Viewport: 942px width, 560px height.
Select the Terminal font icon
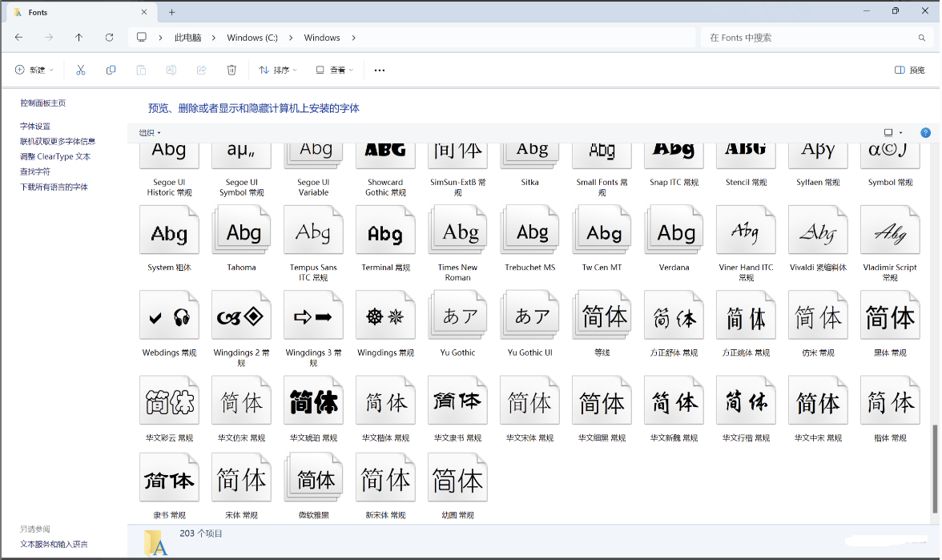coord(386,229)
